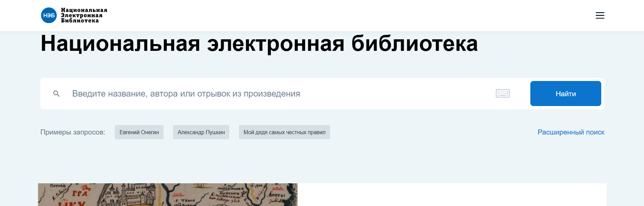Viewport: 644px width, 206px height.
Task: Open the virtual keyboard icon
Action: tap(503, 94)
